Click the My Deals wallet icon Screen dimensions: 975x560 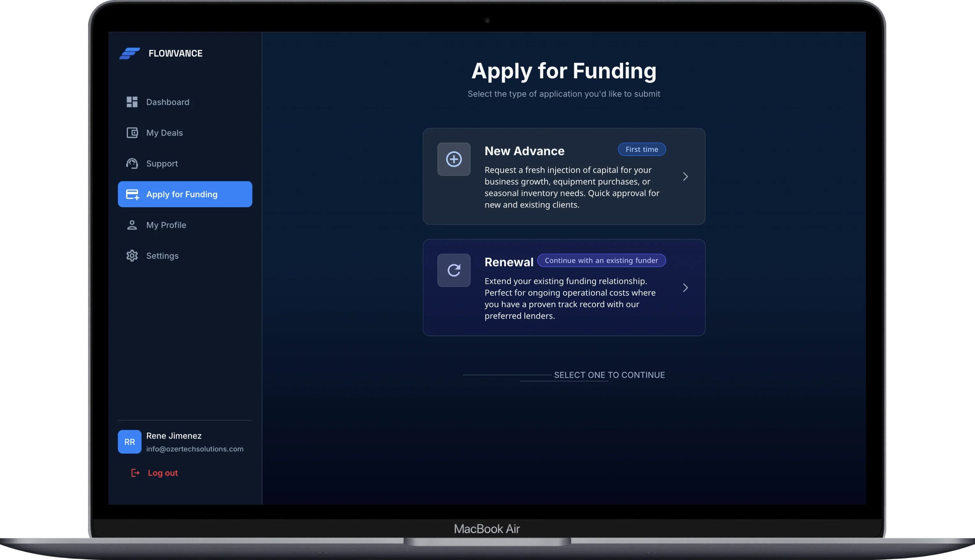pyautogui.click(x=132, y=133)
